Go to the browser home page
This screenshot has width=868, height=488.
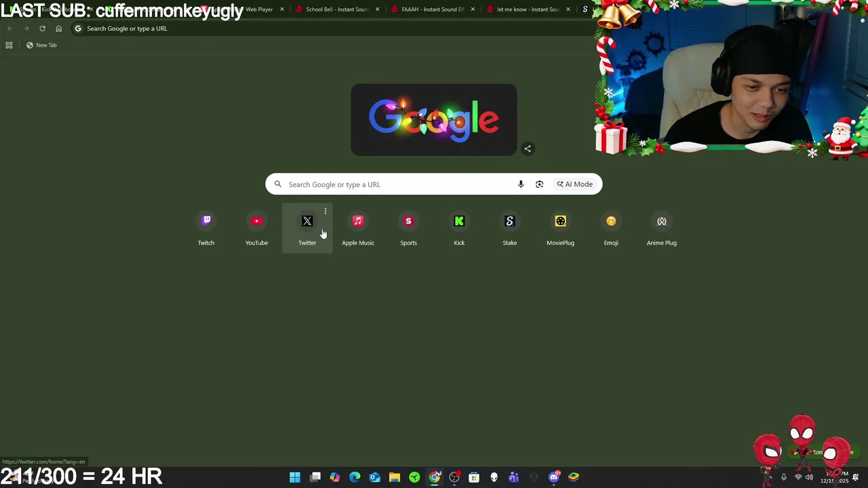[58, 28]
